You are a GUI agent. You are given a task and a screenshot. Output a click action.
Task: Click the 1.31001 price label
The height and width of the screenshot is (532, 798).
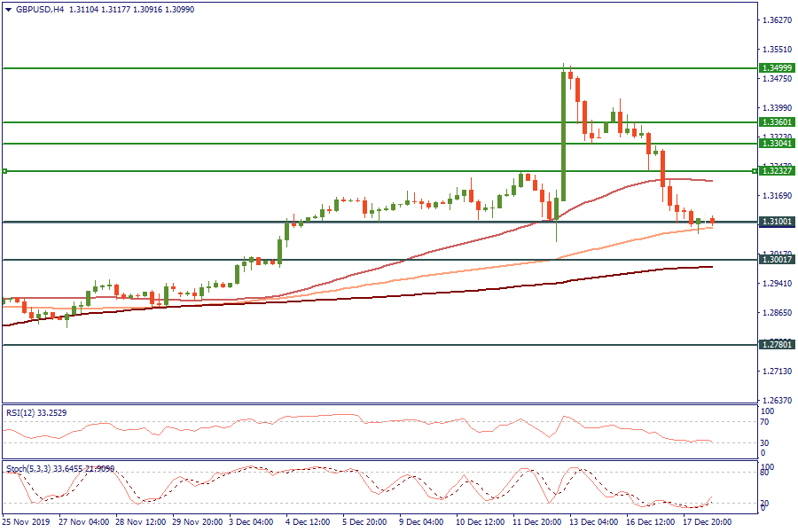pyautogui.click(x=777, y=222)
